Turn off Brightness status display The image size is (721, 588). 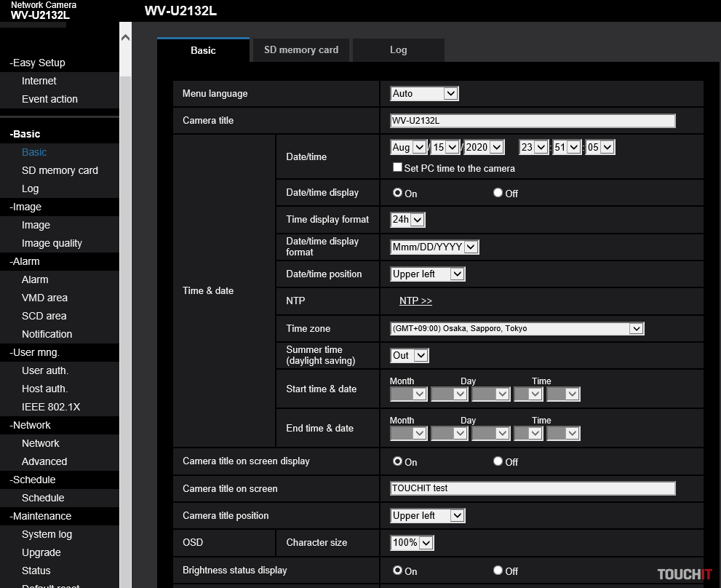(x=498, y=571)
